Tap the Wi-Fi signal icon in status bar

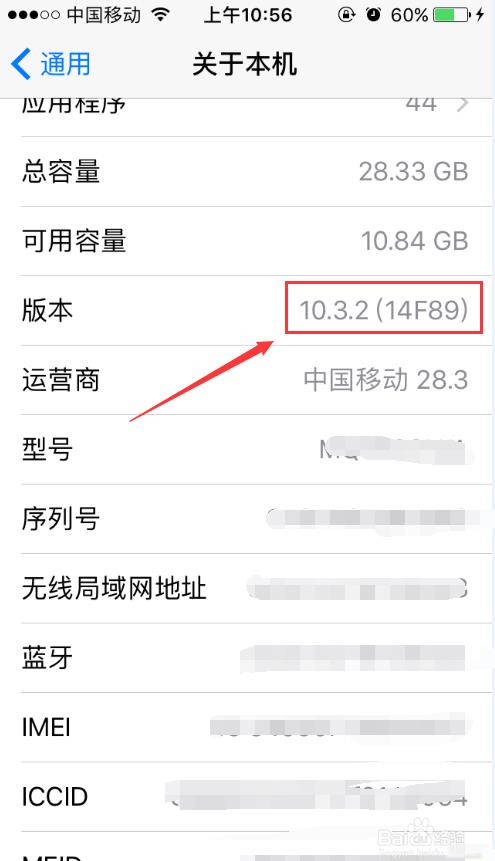click(x=160, y=15)
